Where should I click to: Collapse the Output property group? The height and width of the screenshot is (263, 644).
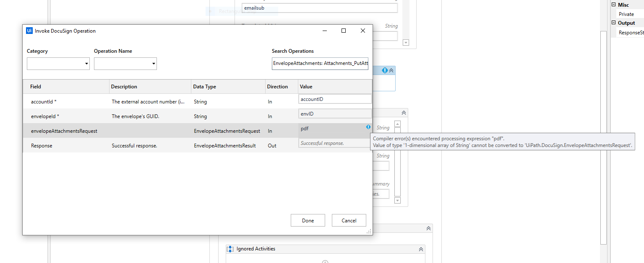click(x=613, y=23)
